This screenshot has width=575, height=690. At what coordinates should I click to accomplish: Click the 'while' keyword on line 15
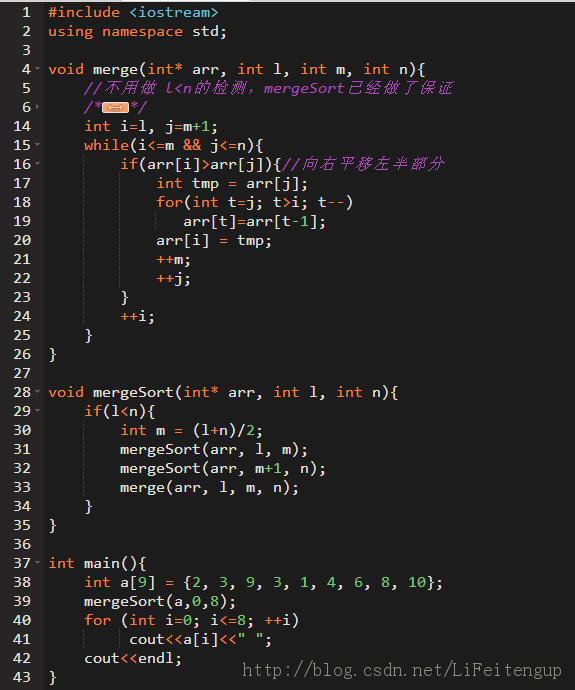pyautogui.click(x=106, y=145)
